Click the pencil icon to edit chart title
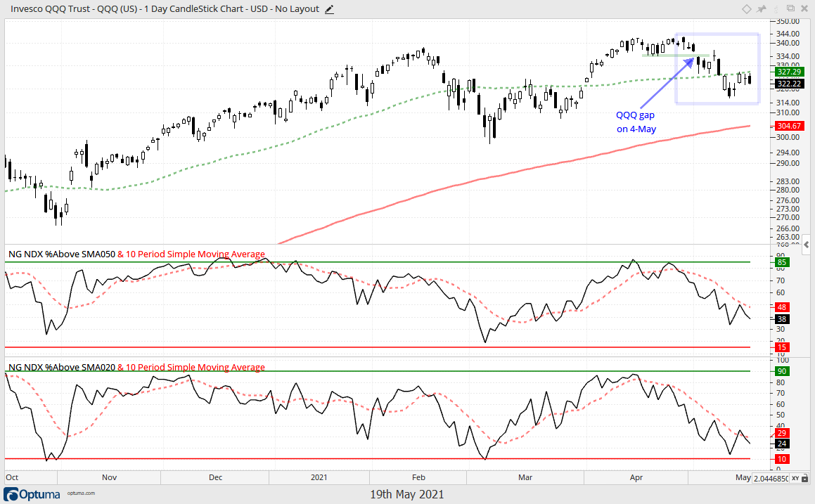The image size is (815, 504). (x=329, y=9)
